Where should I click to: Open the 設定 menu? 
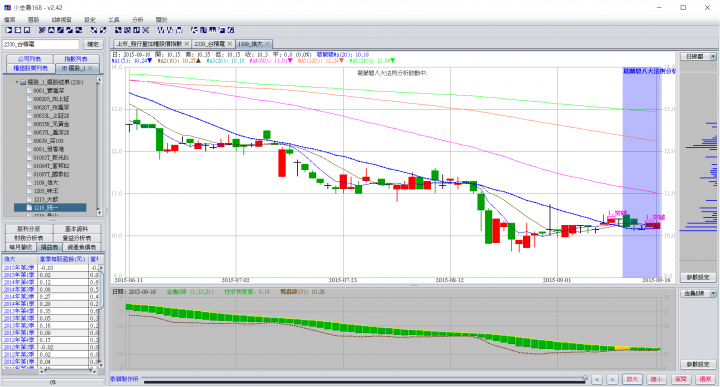tap(90, 20)
